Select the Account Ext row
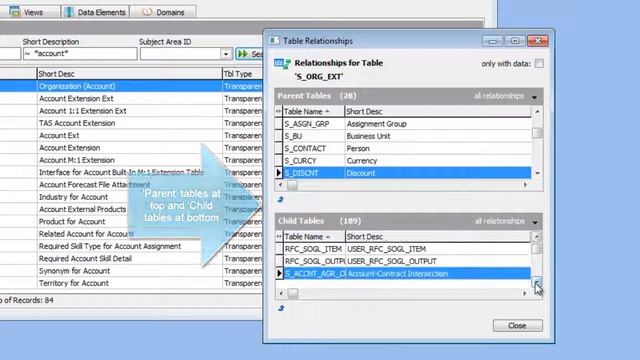640x360 pixels. 131,135
